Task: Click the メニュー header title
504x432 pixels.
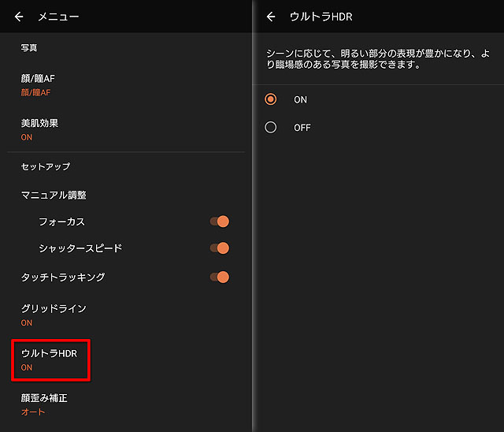Action: [59, 17]
